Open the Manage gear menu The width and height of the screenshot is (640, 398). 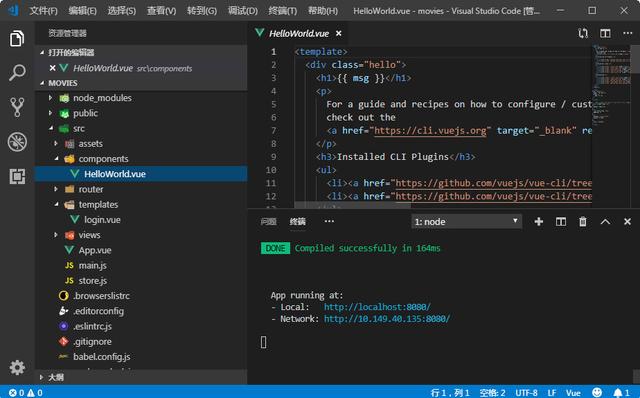(x=17, y=367)
